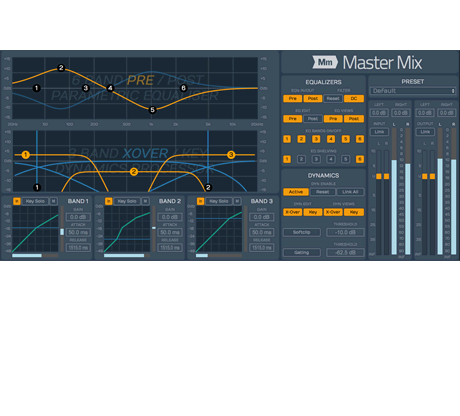The height and width of the screenshot is (416, 460).
Task: Enable EQ shelving for band 4
Action: [x=331, y=159]
